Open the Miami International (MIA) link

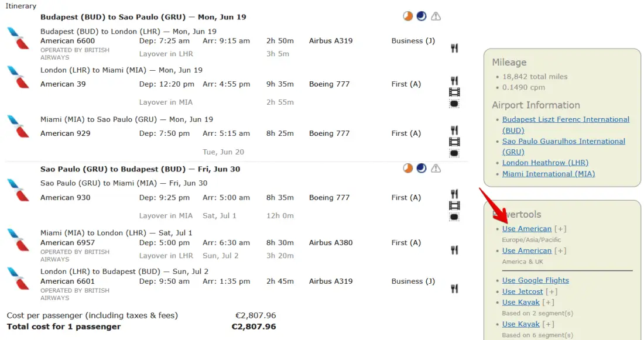pos(548,174)
